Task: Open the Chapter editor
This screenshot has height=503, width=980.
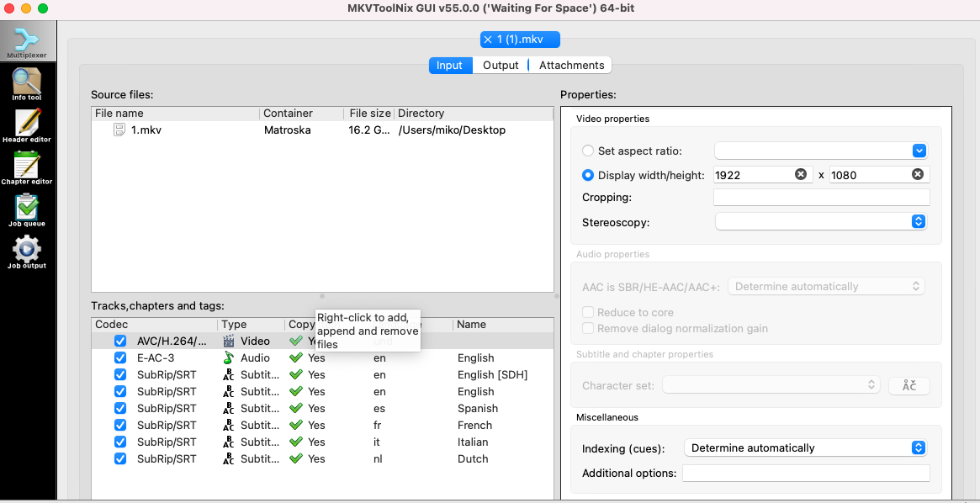Action: (26, 167)
